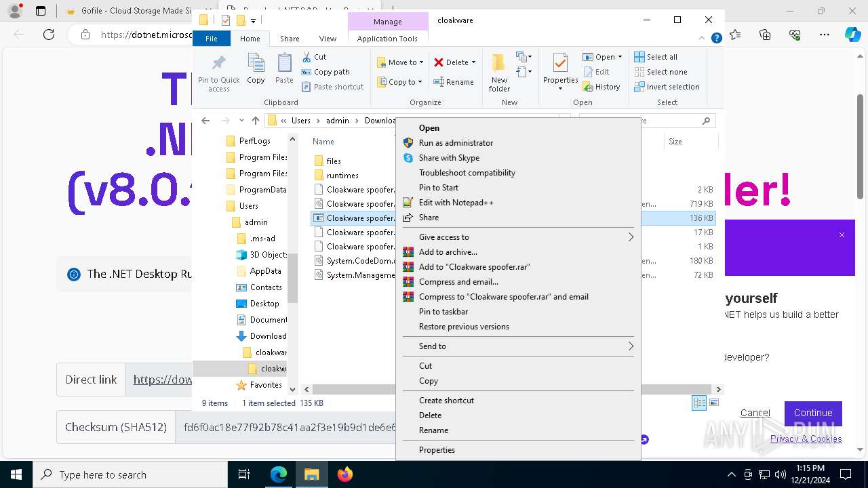868x488 pixels.
Task: Open Edge Copilot icon
Action: (x=852, y=35)
